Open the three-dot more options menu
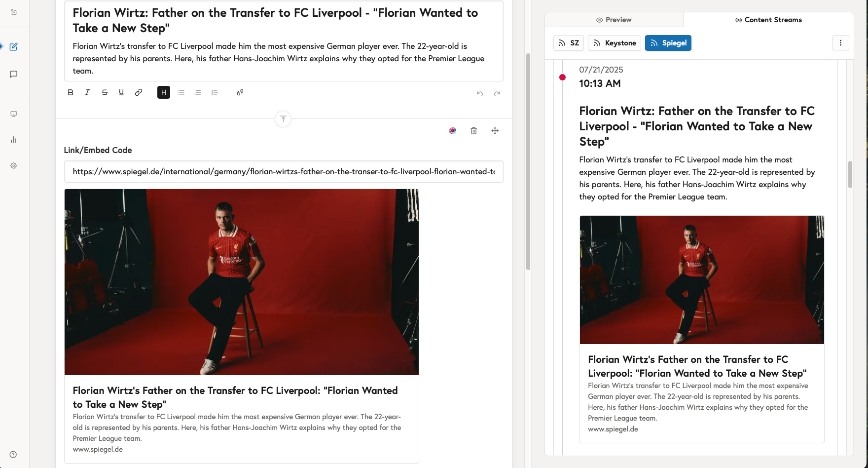Viewport: 868px width, 468px height. (x=841, y=43)
